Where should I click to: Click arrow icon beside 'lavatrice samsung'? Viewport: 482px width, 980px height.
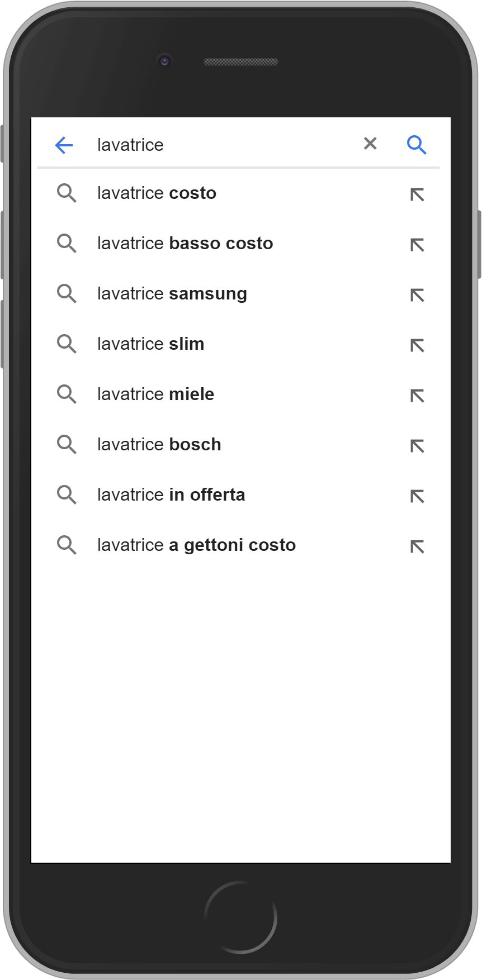point(417,295)
